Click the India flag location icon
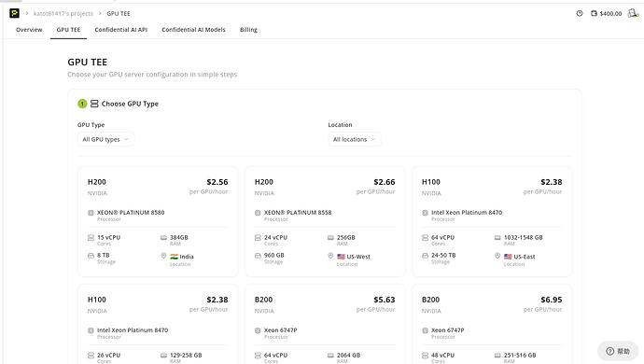This screenshot has height=364, width=644. point(175,257)
